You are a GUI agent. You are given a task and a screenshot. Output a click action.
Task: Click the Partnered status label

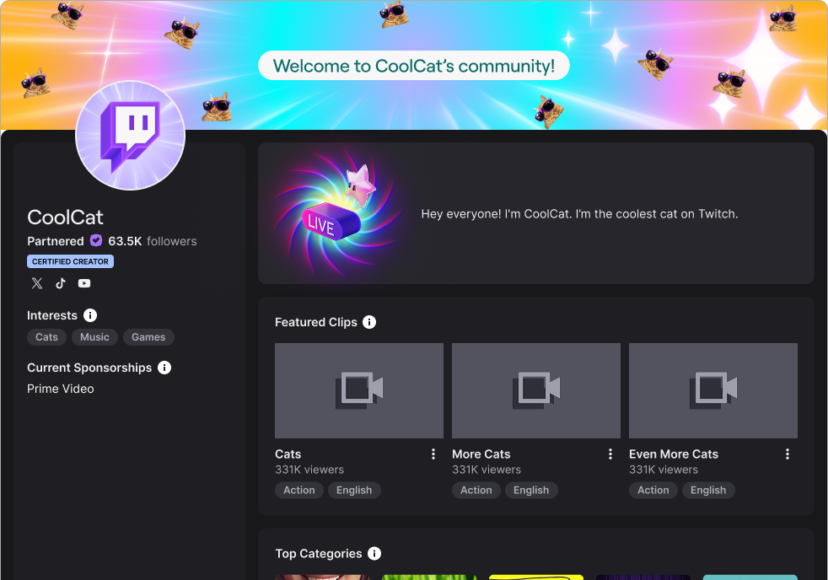point(55,241)
